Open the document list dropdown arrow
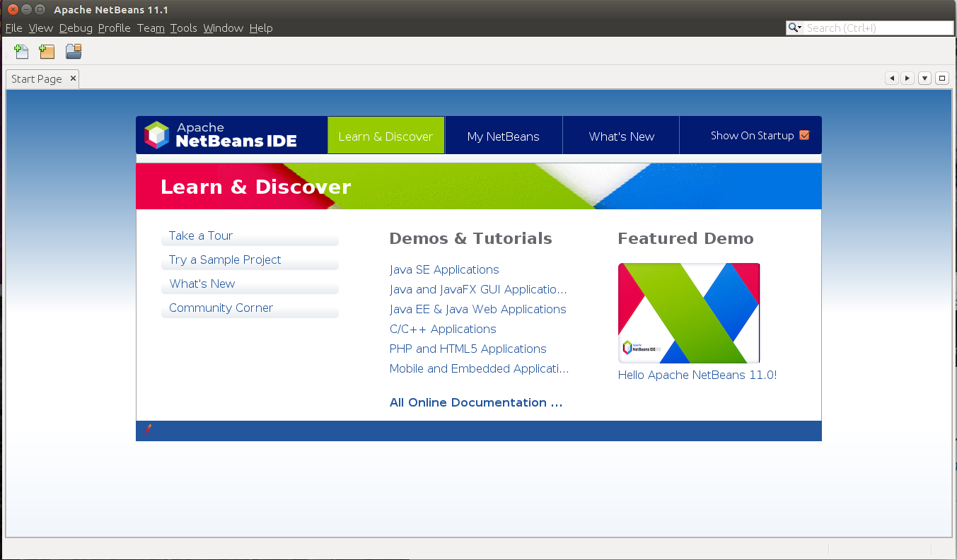 tap(924, 78)
